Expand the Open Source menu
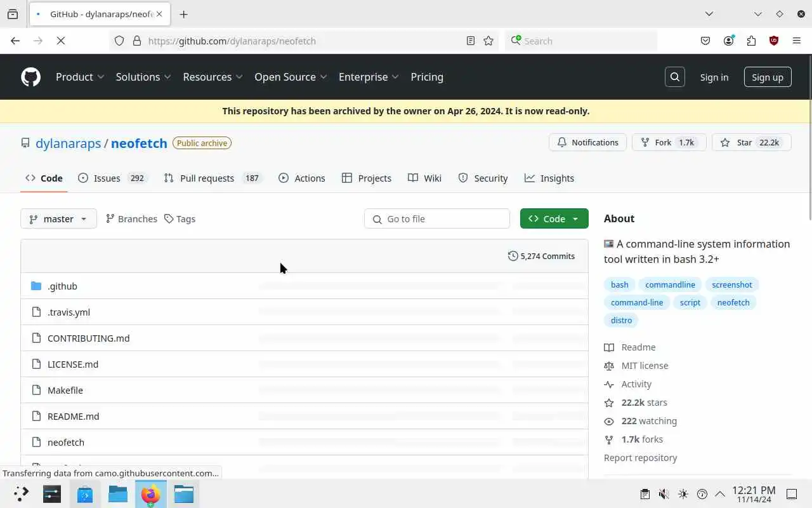The height and width of the screenshot is (508, 812). point(291,77)
